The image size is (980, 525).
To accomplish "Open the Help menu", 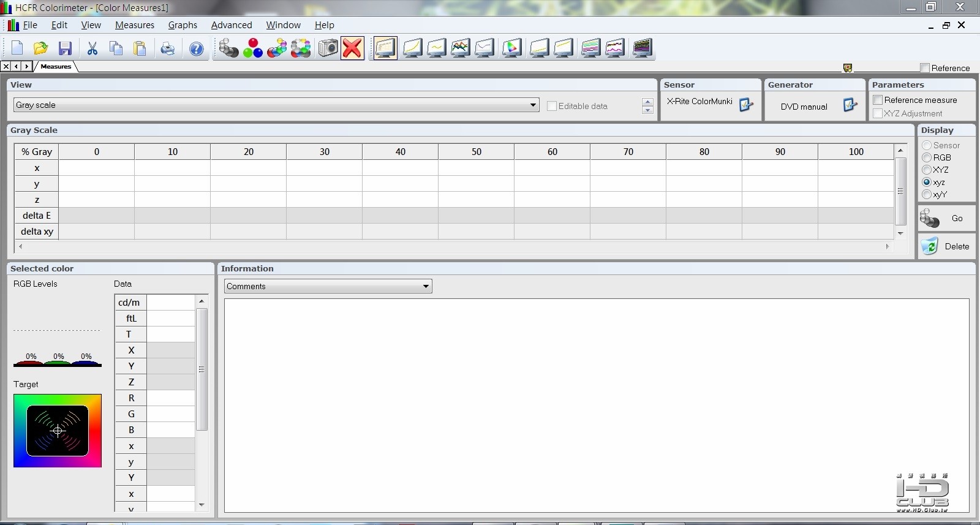I will point(325,25).
